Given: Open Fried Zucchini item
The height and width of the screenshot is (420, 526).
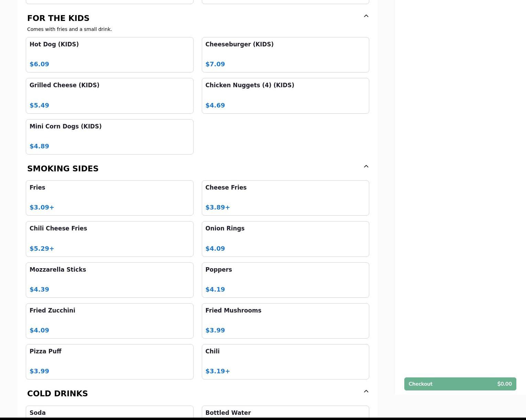Looking at the screenshot, I should point(109,321).
